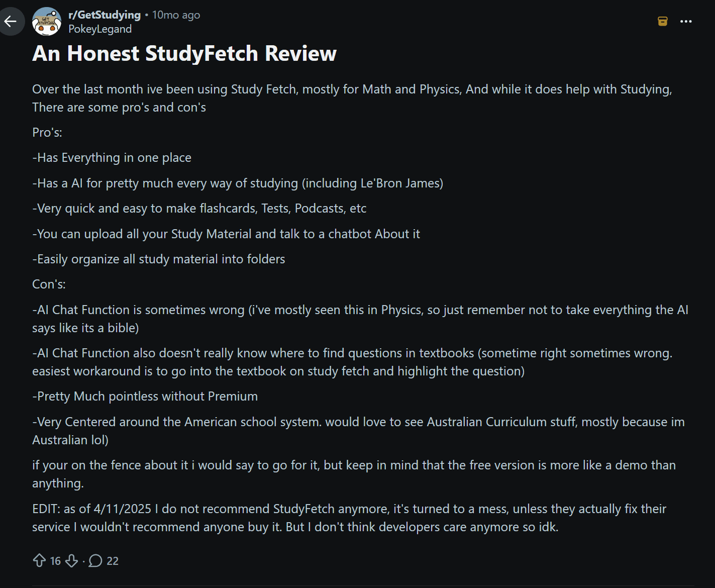Toggle vote state with the up arrow
This screenshot has height=588, width=715.
pos(40,560)
